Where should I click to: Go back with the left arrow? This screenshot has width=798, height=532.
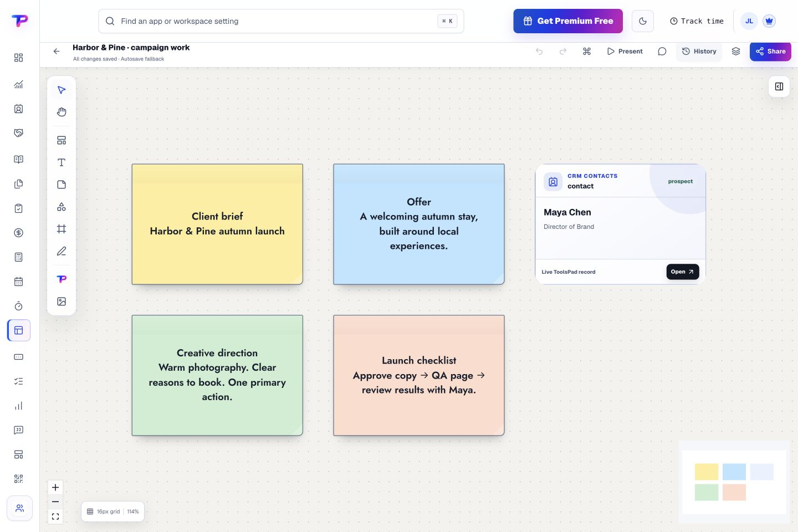click(x=57, y=51)
